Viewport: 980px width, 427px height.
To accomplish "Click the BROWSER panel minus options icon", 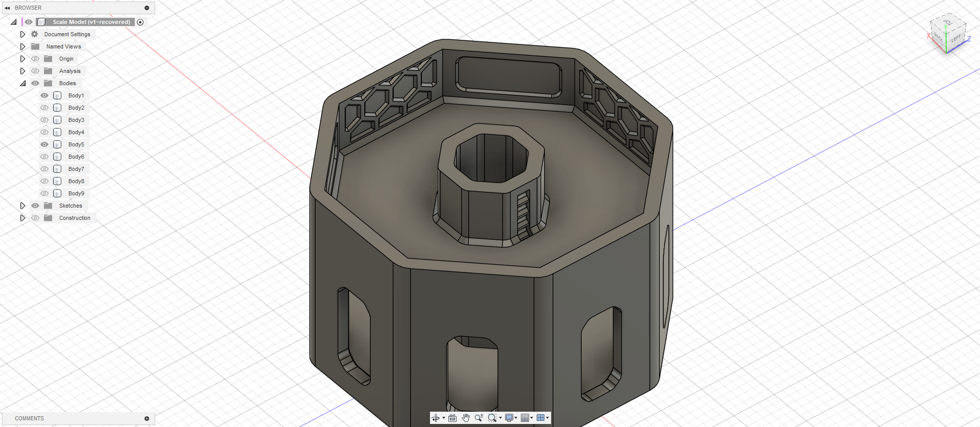I will (x=147, y=8).
